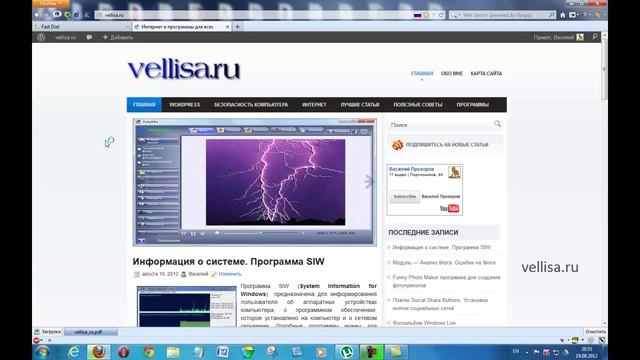
Task: Click the WordPress logo in admin bar
Action: pyautogui.click(x=41, y=37)
